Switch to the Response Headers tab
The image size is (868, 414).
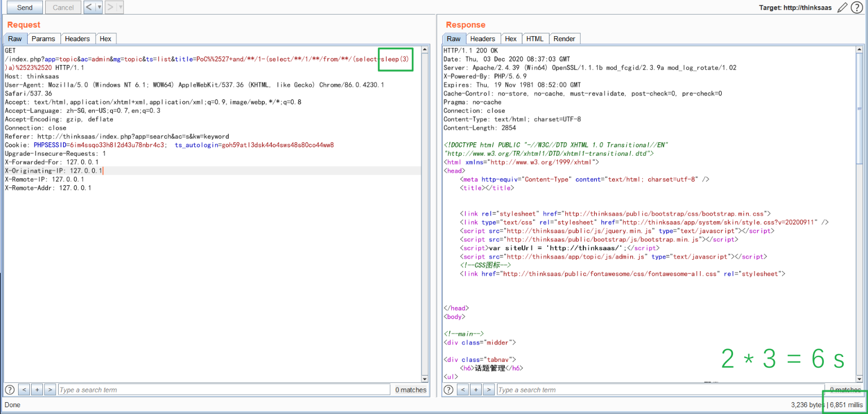(x=483, y=39)
